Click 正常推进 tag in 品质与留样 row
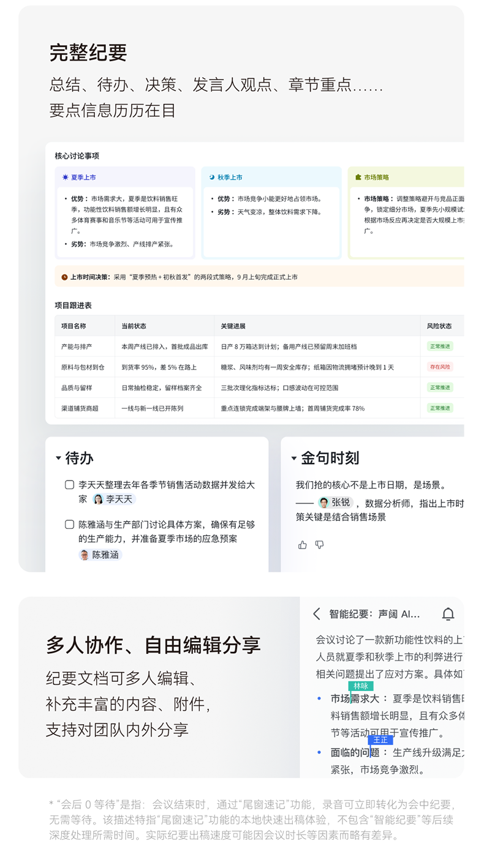 click(440, 387)
